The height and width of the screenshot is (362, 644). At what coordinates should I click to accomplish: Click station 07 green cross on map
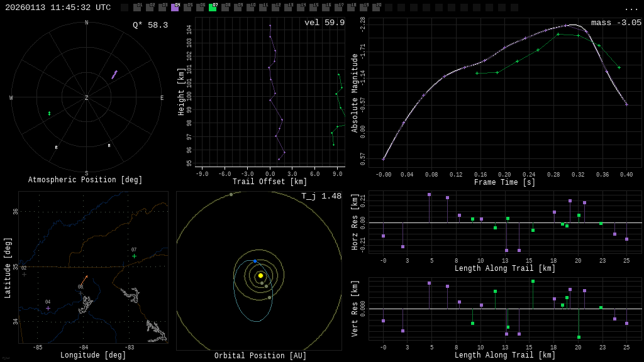(x=134, y=256)
